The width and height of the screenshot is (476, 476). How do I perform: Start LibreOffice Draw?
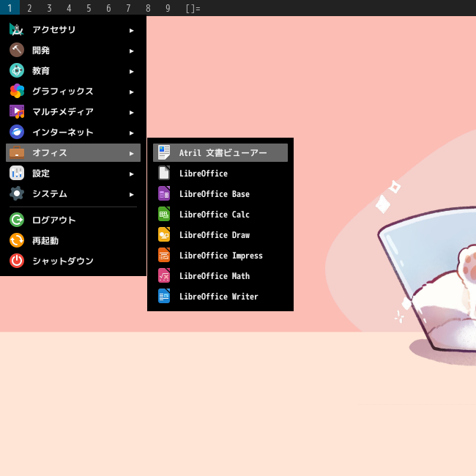220,234
